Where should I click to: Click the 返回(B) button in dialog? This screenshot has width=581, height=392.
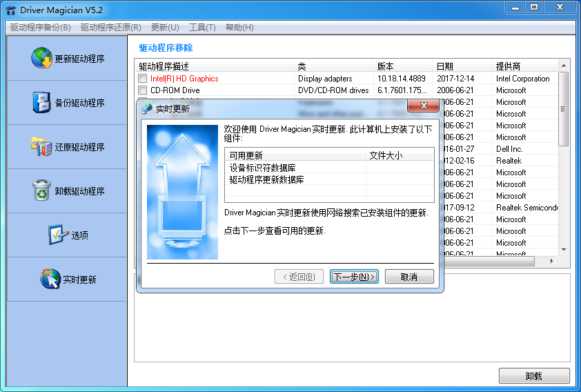pyautogui.click(x=299, y=276)
